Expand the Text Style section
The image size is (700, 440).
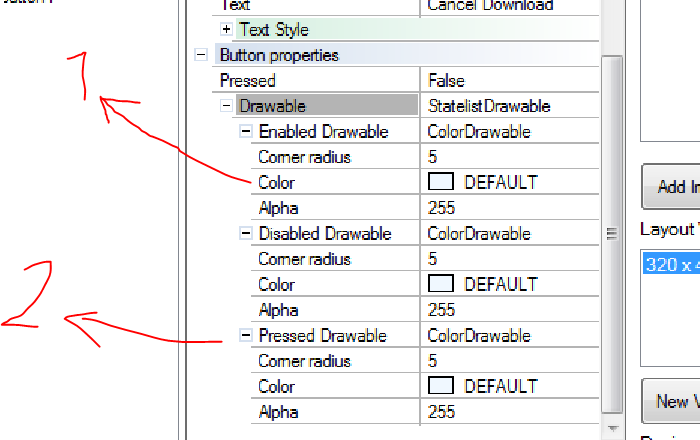click(x=226, y=30)
